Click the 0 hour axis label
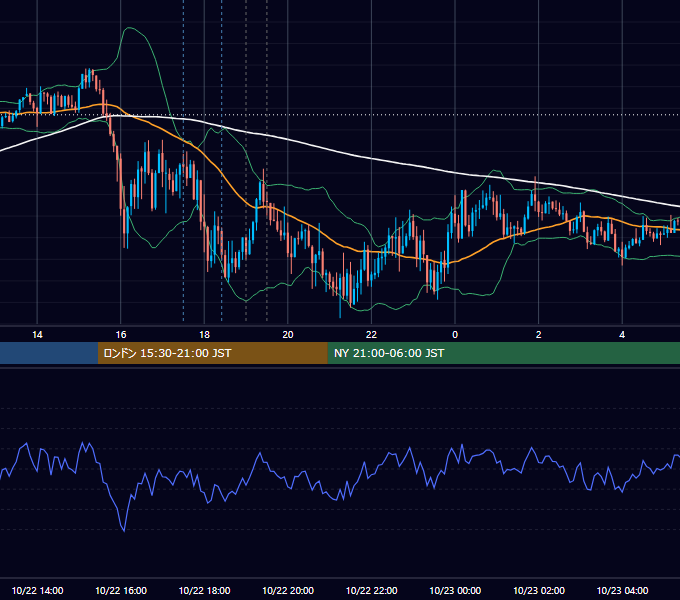This screenshot has width=680, height=600. 455,335
